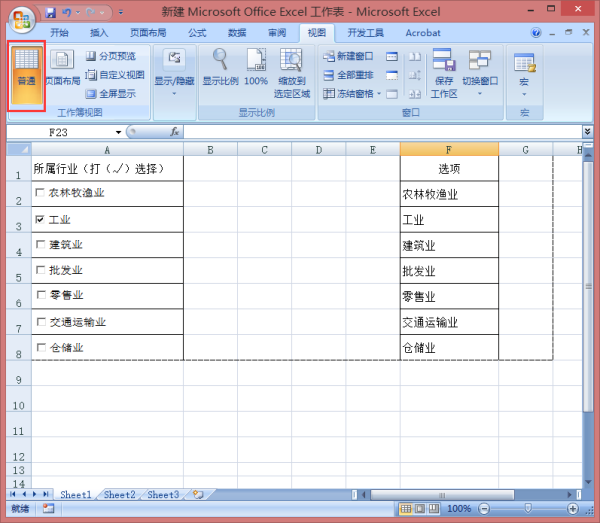Set zoom to 100%
The image size is (600, 523).
point(256,67)
